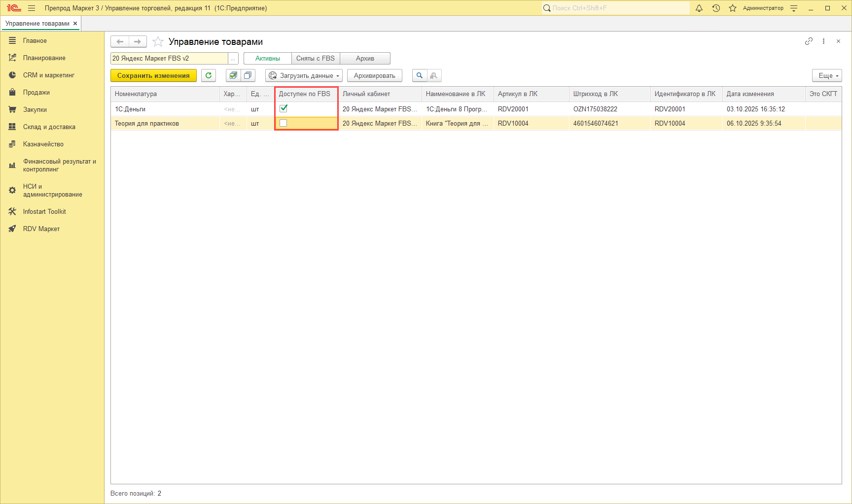Click the Администратор user name
The width and height of the screenshot is (852, 504).
(763, 8)
